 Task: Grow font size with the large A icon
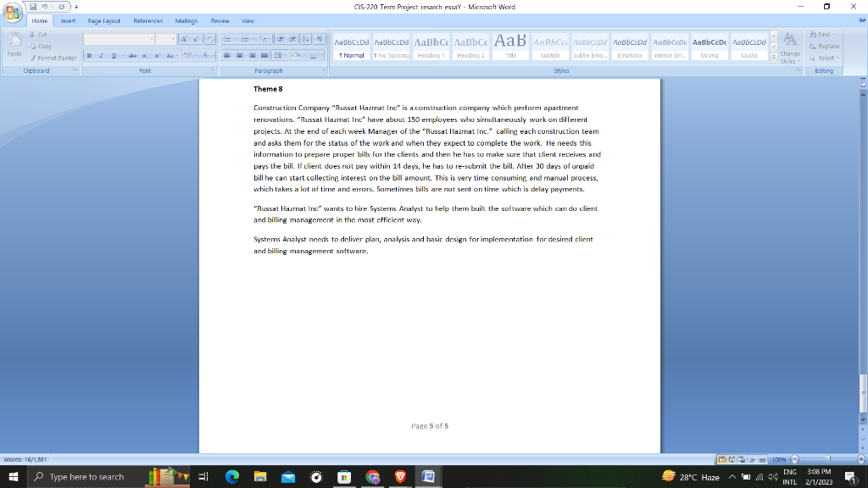(x=184, y=39)
